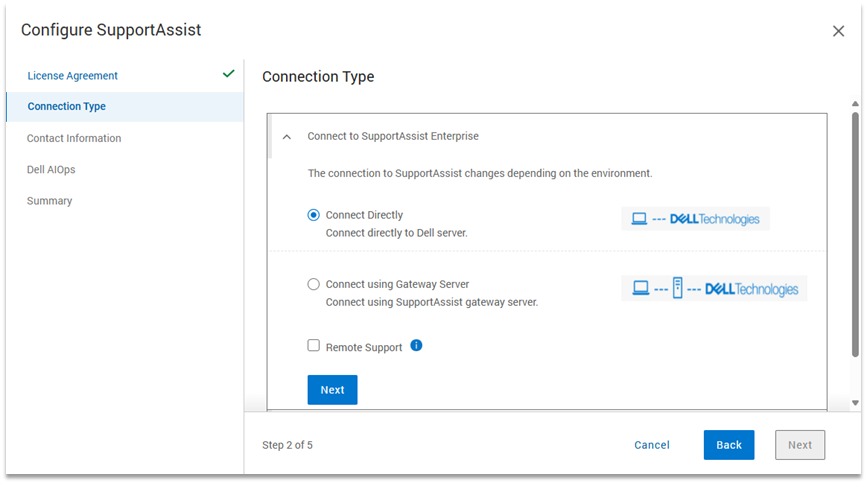Click the 'Connect directly to Dell server.' description
Screen dimensions: 867x484
click(396, 233)
